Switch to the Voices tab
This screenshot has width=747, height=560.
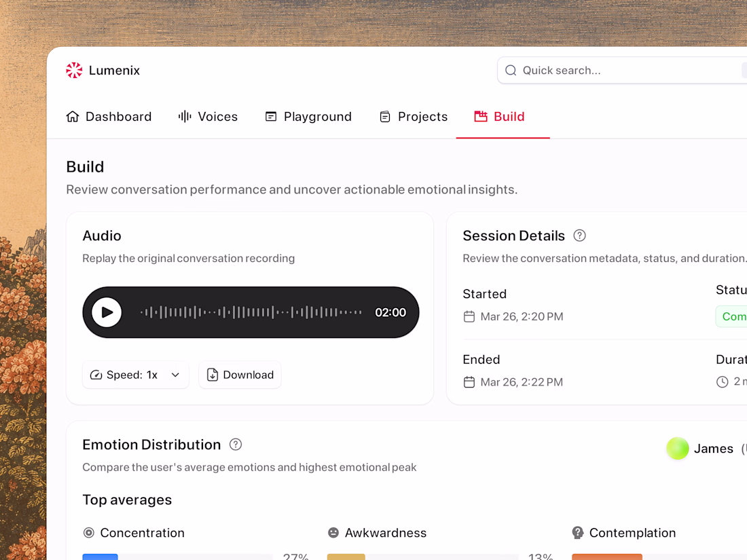(208, 117)
